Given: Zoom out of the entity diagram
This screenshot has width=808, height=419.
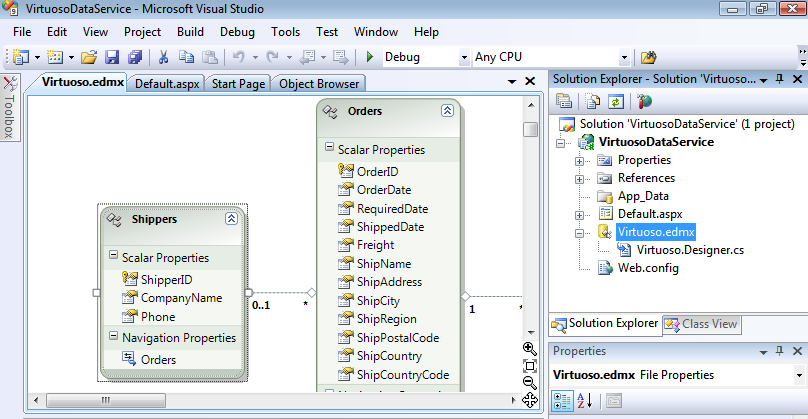Looking at the screenshot, I should 530,383.
